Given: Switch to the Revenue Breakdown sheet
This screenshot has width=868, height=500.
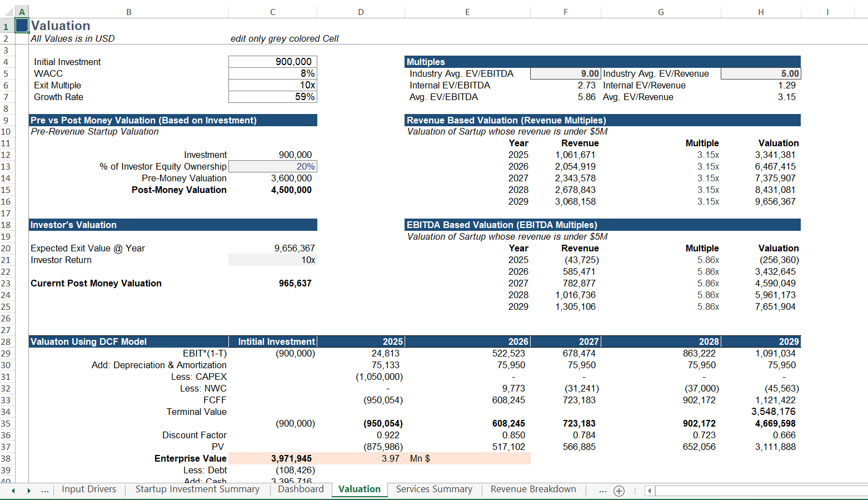Looking at the screenshot, I should tap(533, 489).
